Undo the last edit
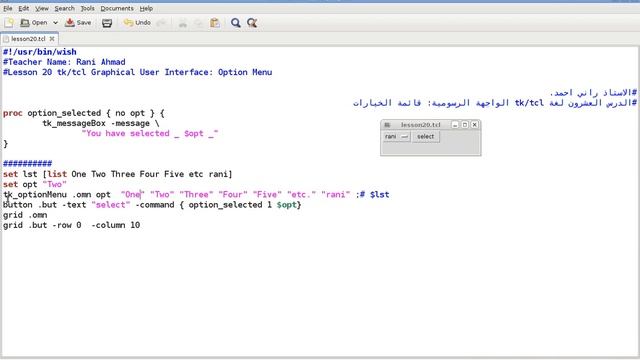This screenshot has height=360, width=640. pos(138,23)
